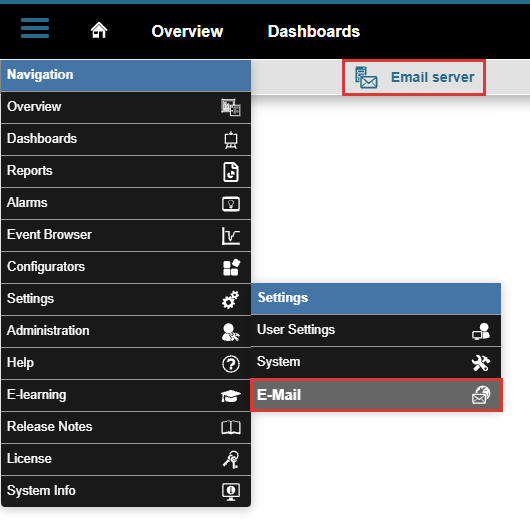The image size is (530, 520).
Task: Open the Email server link
Action: [414, 77]
